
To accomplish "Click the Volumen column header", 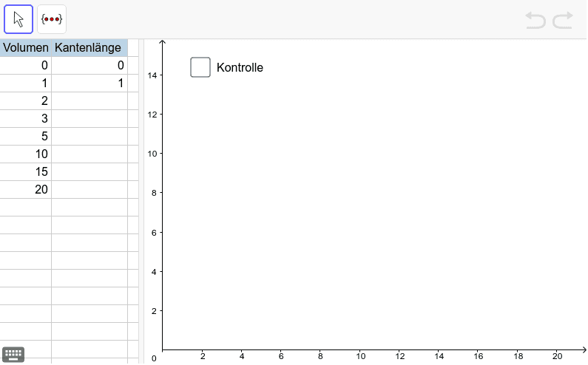I will (x=26, y=48).
